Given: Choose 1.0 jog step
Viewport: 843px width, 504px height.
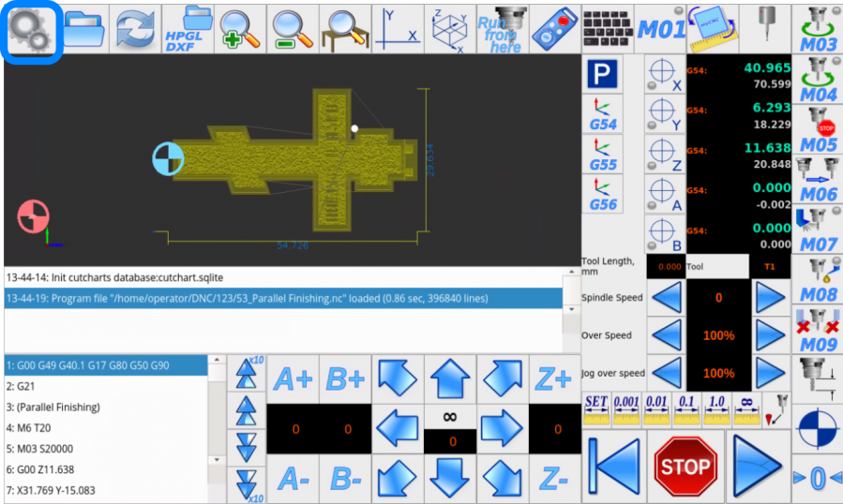Looking at the screenshot, I should [716, 410].
